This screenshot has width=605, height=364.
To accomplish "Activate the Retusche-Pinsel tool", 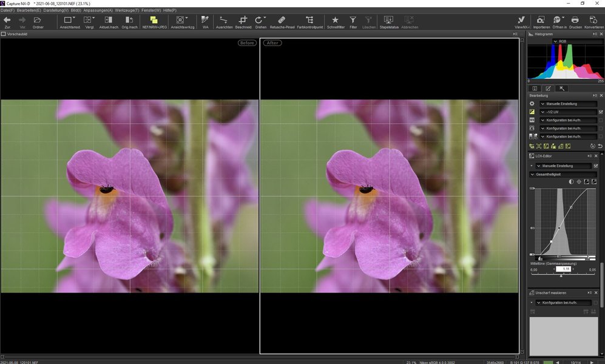I will tap(282, 21).
